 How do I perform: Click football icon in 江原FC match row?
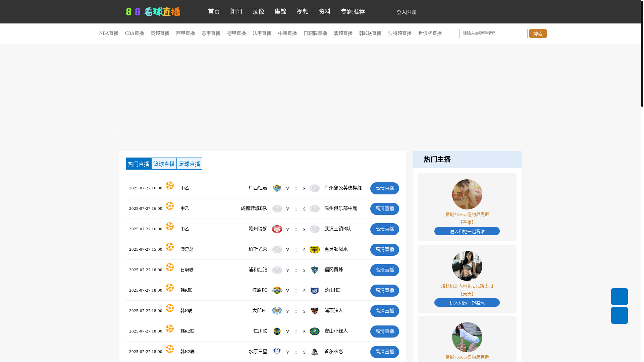tap(170, 288)
